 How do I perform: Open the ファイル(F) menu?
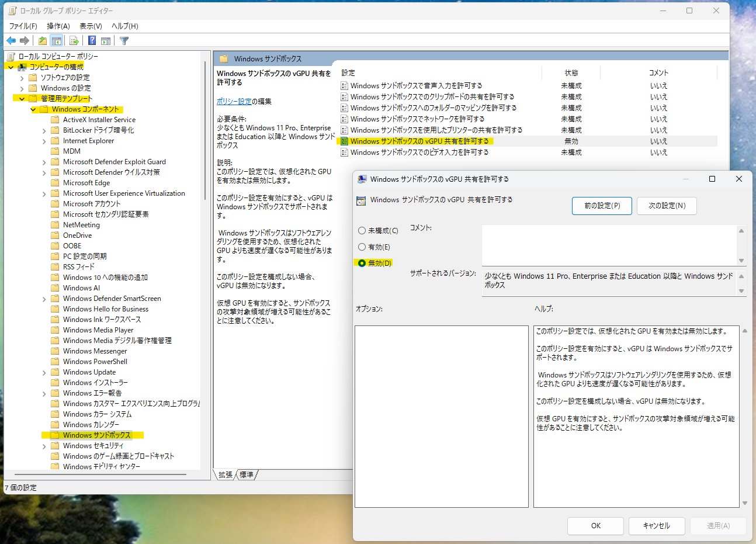[x=23, y=26]
